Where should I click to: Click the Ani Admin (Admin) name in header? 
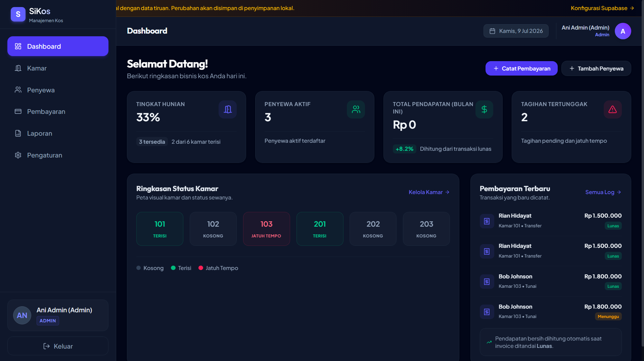click(x=586, y=28)
